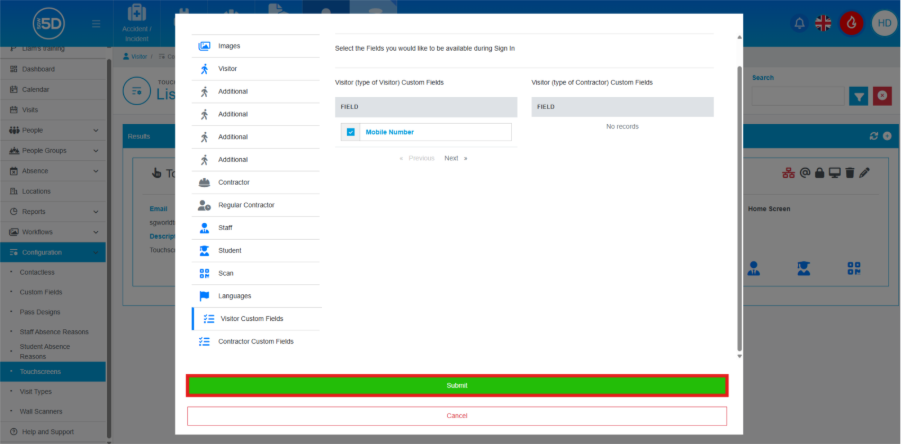Viewport: 903px width, 444px height.
Task: Edit the touchscreen with the pencil icon
Action: tap(864, 173)
